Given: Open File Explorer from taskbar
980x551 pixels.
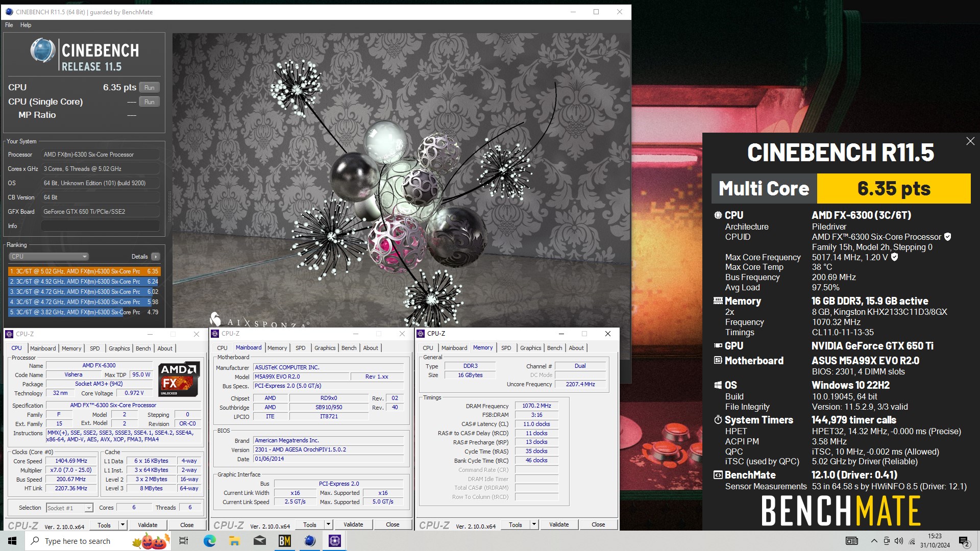Looking at the screenshot, I should pos(234,541).
